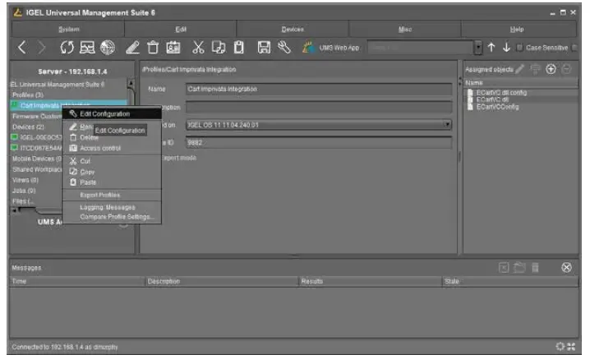Image resolution: width=590 pixels, height=364 pixels.
Task: Click the scissors cut toolbar icon
Action: pyautogui.click(x=198, y=48)
